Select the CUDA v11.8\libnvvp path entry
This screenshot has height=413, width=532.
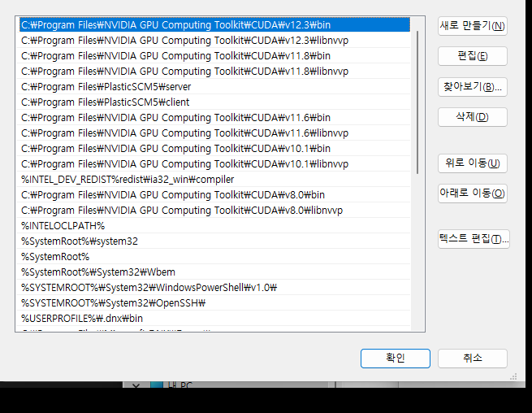pyautogui.click(x=214, y=72)
